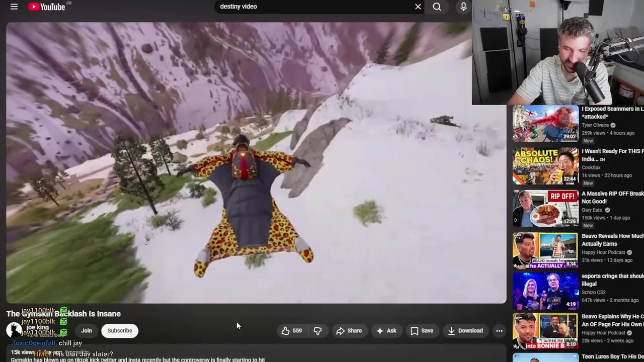Download the video using the Download button
The width and height of the screenshot is (644, 362).
pyautogui.click(x=465, y=330)
